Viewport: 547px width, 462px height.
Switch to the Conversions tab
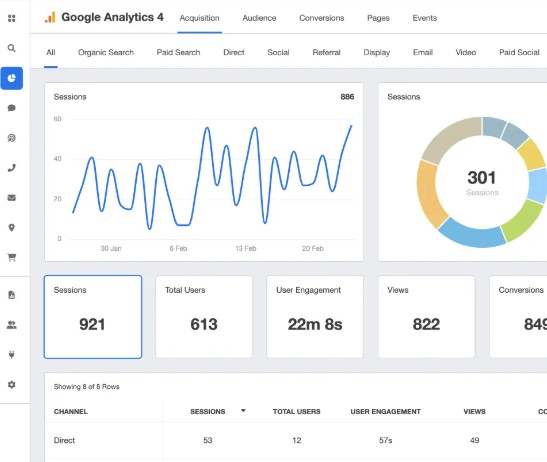click(322, 18)
